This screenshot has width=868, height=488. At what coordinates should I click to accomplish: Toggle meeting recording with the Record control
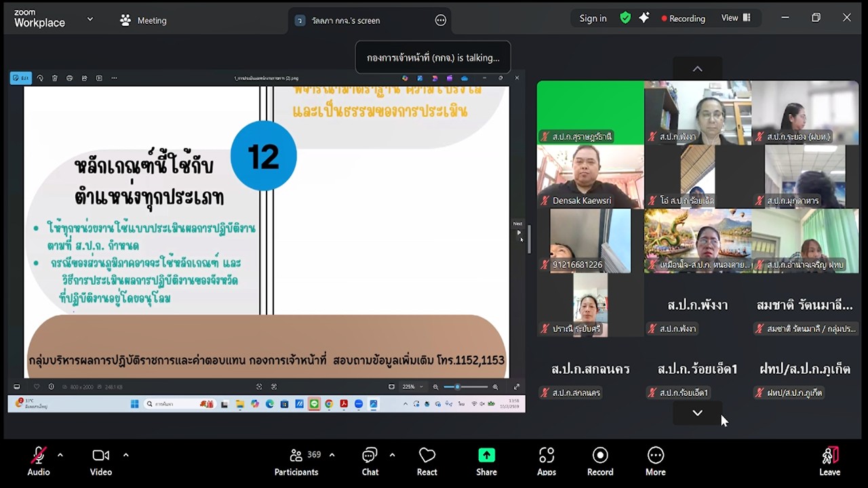point(599,461)
